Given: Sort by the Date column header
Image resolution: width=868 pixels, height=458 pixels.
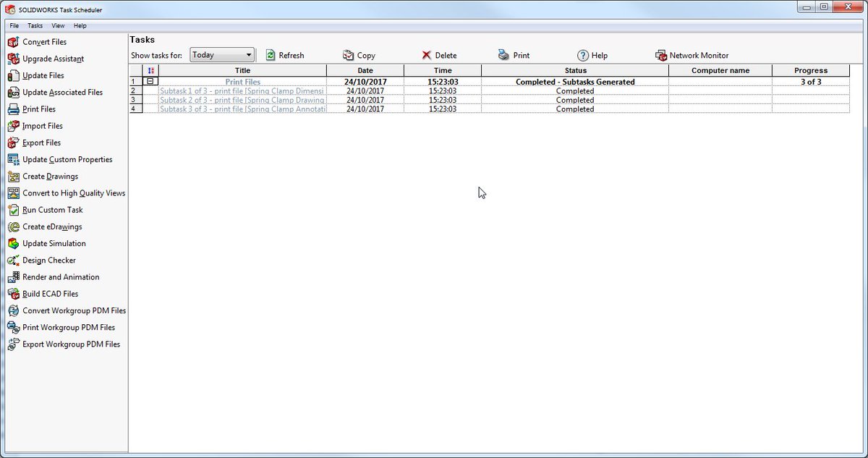Looking at the screenshot, I should coord(365,70).
